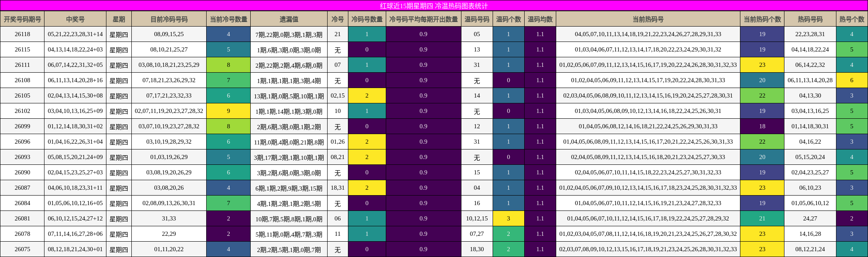
Task: Click issue number 26084
Action: tap(22, 203)
